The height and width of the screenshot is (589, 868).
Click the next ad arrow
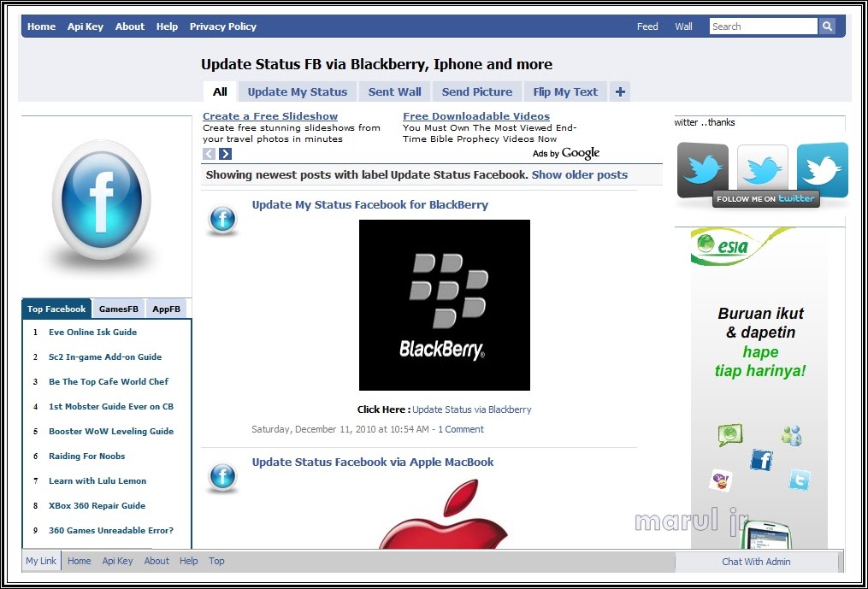click(x=225, y=154)
